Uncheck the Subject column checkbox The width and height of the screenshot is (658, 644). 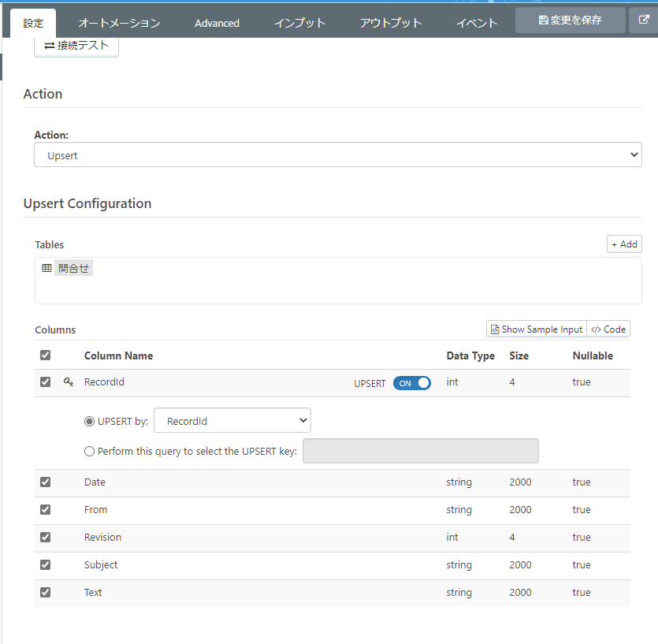click(x=45, y=565)
